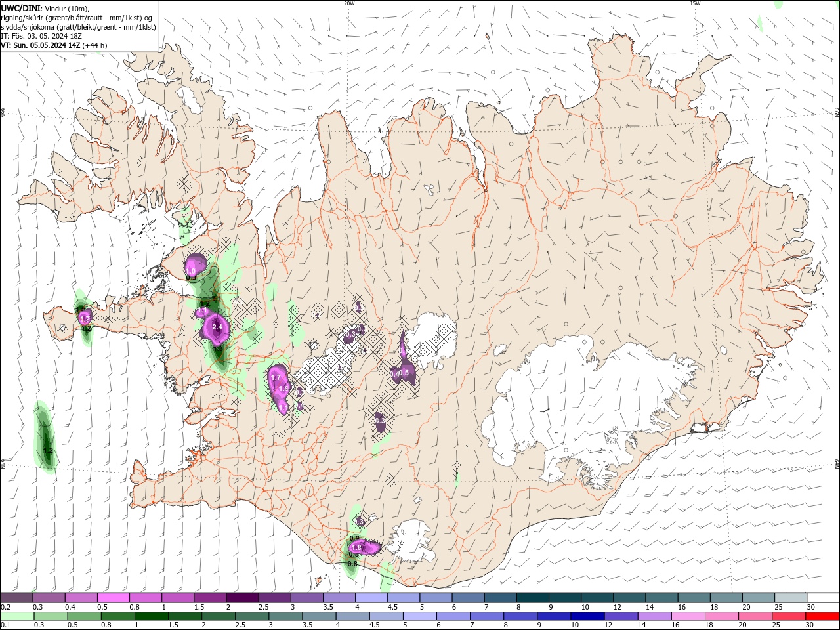Click the 15W longitude label at top
The height and width of the screenshot is (630, 840).
click(x=695, y=3)
